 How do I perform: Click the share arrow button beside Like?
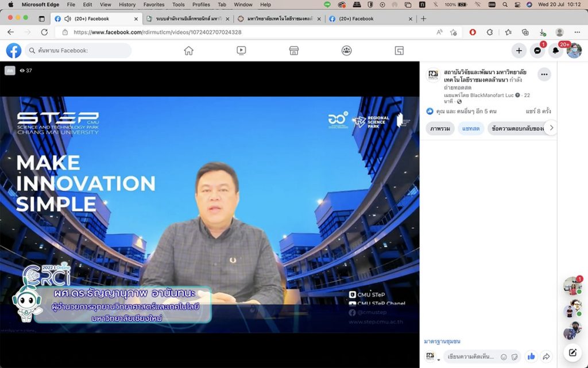(x=546, y=356)
